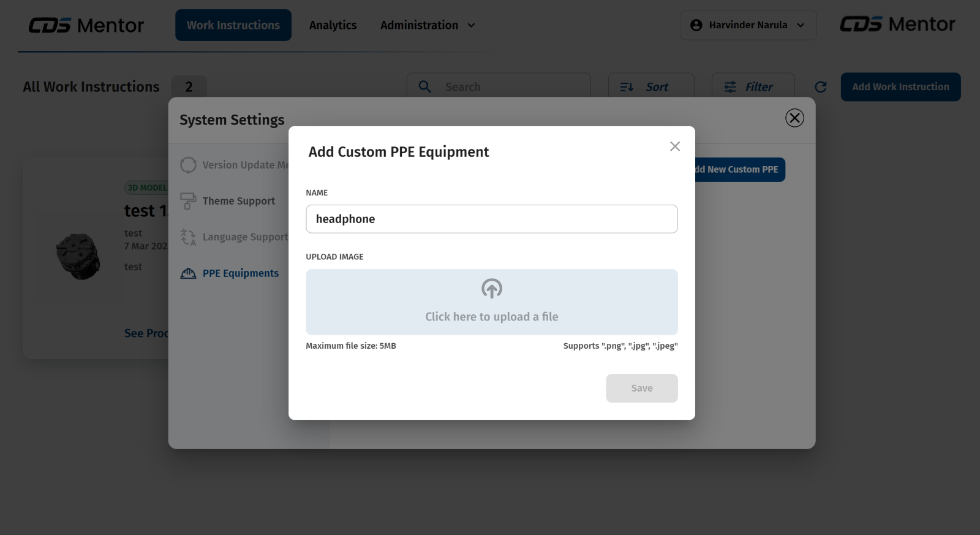Screen dimensions: 980x535
Task: Click the user profile avatar icon
Action: click(x=696, y=25)
